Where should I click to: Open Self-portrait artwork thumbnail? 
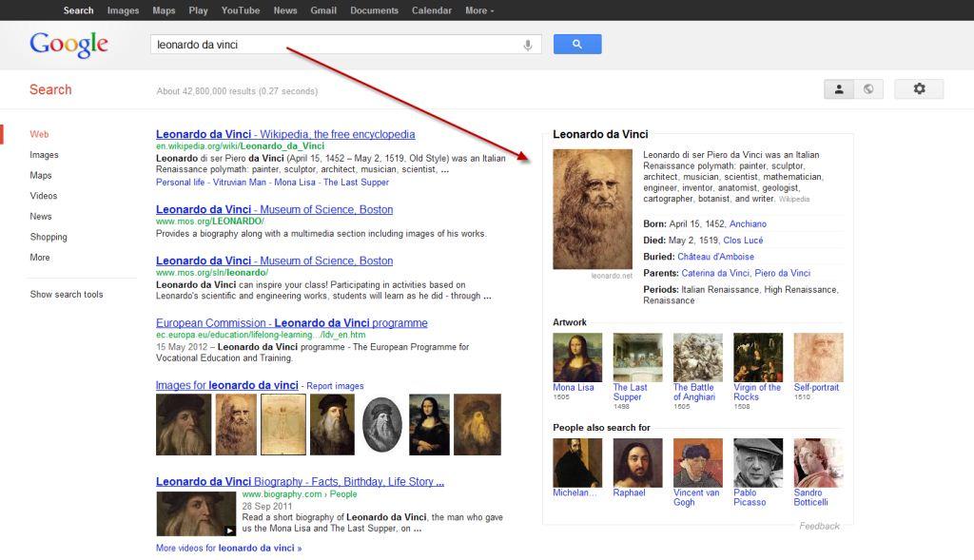click(x=818, y=357)
